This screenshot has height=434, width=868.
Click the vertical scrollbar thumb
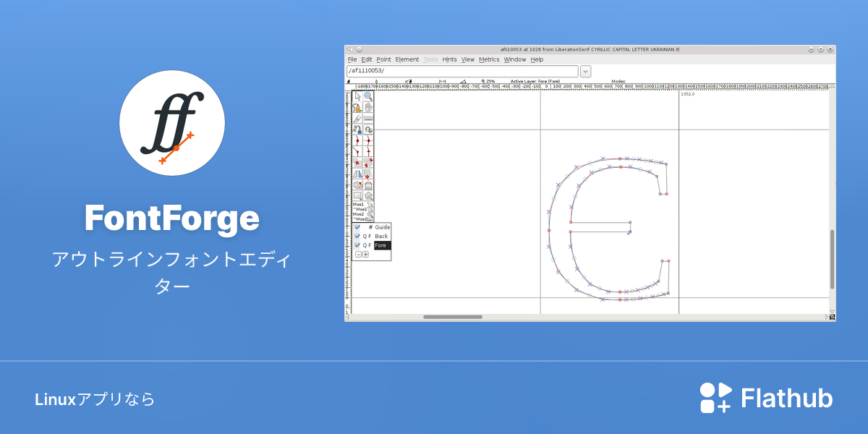pos(833,259)
